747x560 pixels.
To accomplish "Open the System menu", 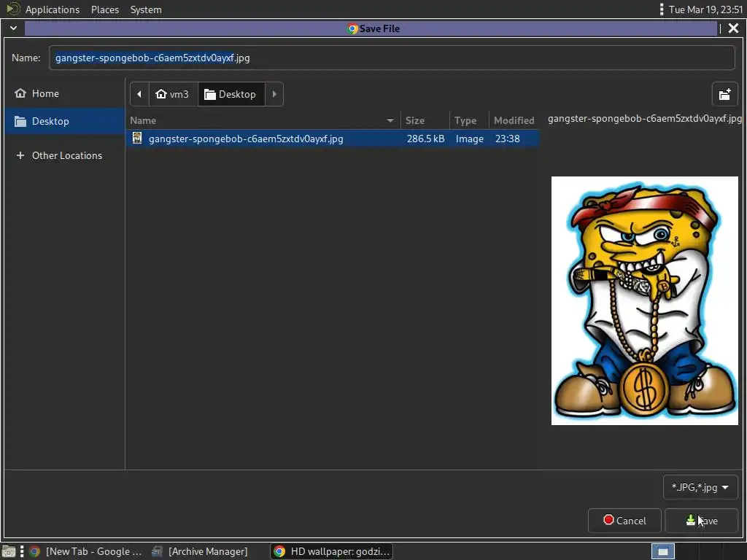I will point(146,9).
